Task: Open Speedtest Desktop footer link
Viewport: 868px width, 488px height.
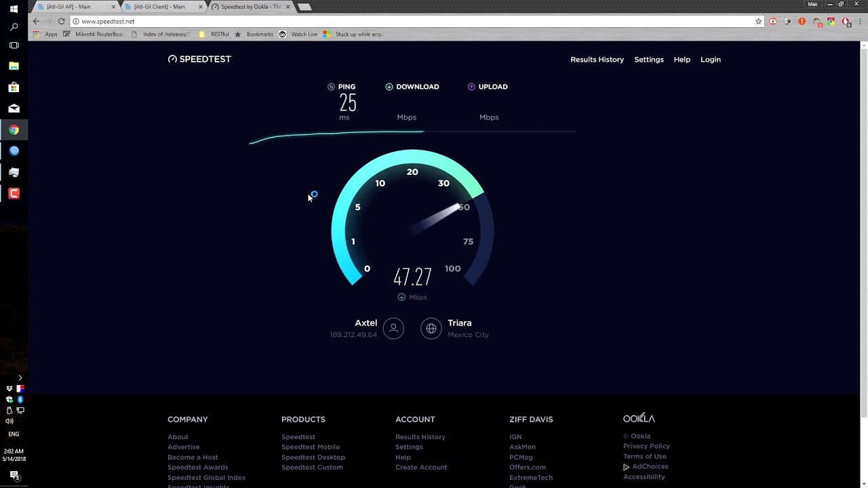Action: point(313,457)
